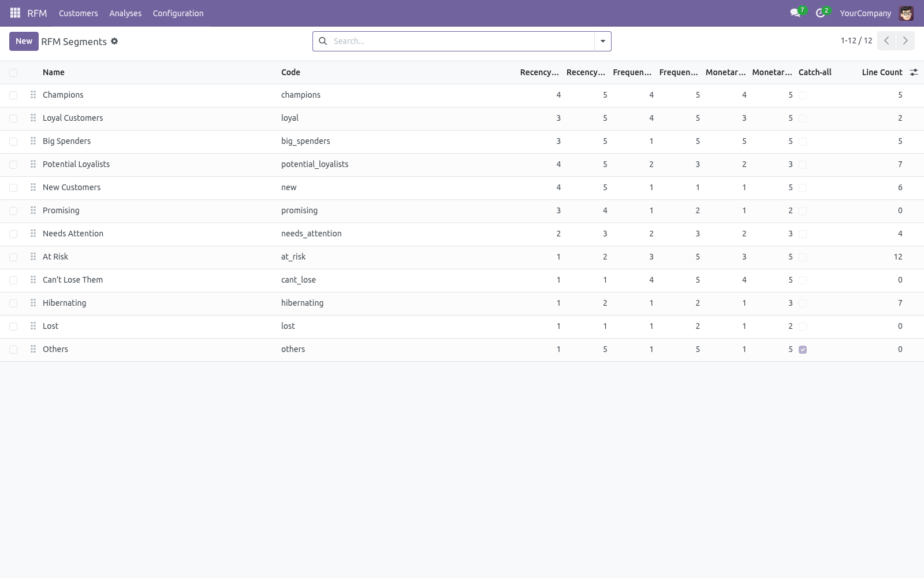
Task: Select the Potential Loyalists row checkbox
Action: click(x=13, y=165)
